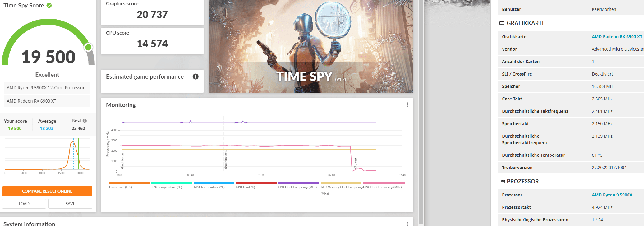Click the Benutzer value KaerMorhen
Viewport: 644px width, 226px height.
pyautogui.click(x=604, y=9)
